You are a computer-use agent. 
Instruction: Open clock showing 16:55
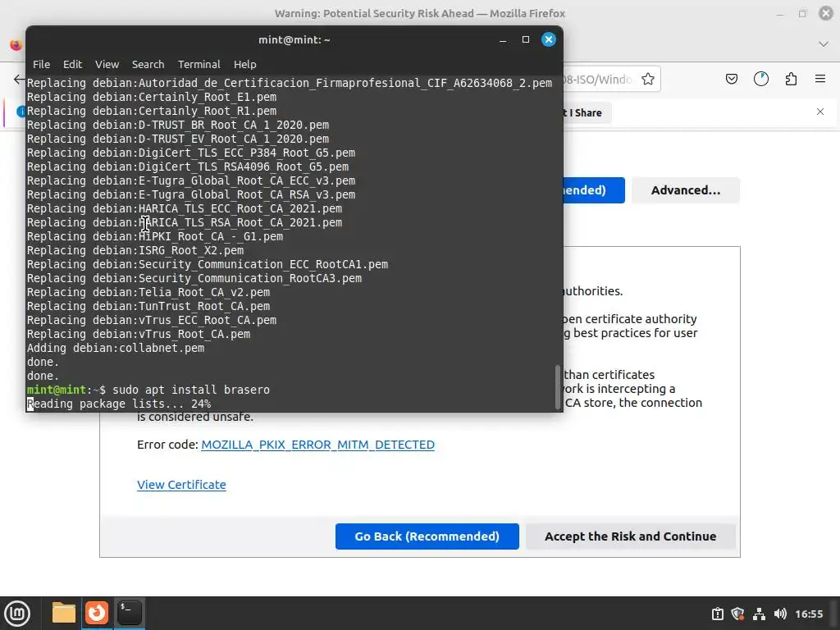(x=809, y=614)
